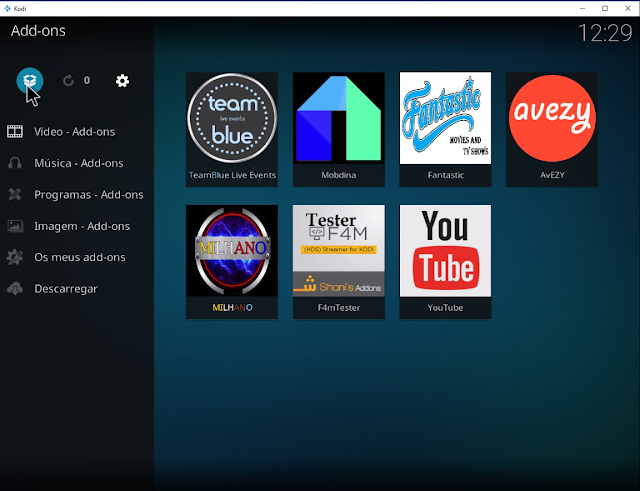Click the Mobdina name label
640x491 pixels.
click(339, 175)
